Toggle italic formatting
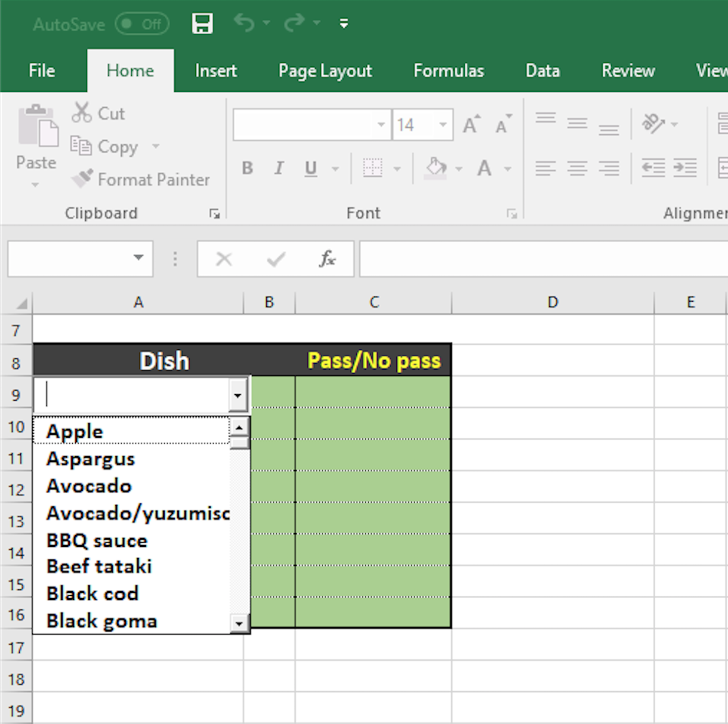 tap(278, 168)
